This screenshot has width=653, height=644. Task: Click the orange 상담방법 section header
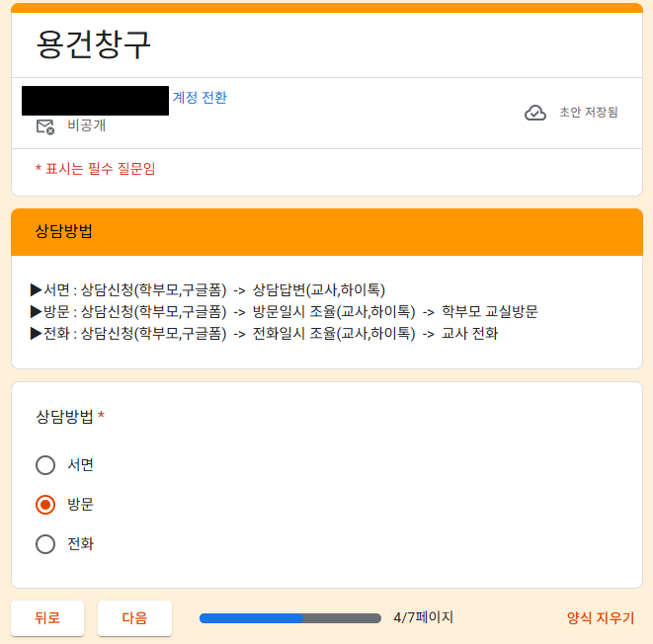point(327,231)
